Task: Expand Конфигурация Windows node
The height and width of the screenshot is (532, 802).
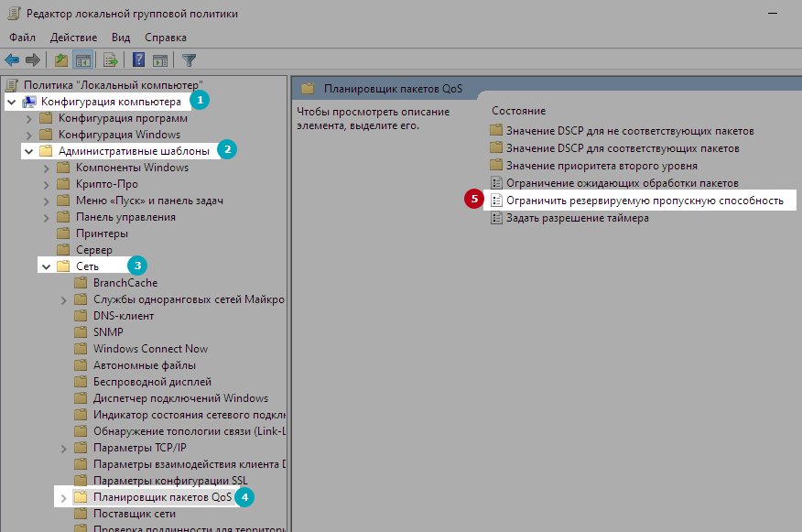Action: (x=28, y=135)
